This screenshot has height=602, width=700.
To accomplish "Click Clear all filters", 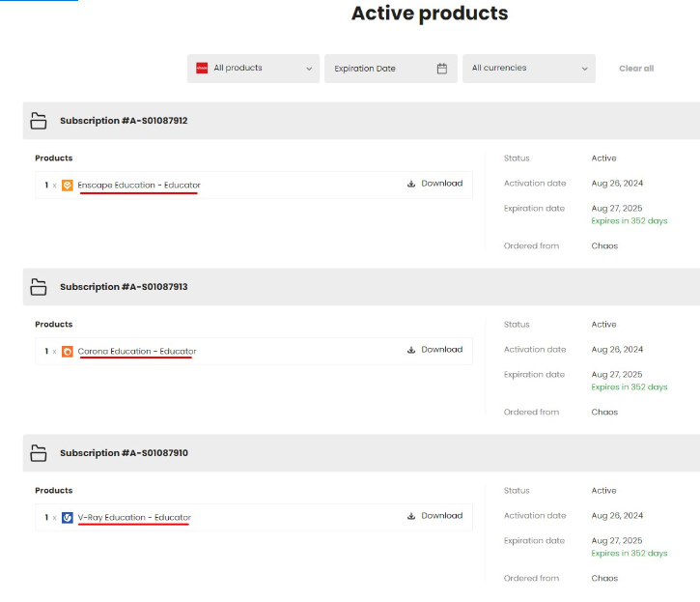I will (636, 69).
